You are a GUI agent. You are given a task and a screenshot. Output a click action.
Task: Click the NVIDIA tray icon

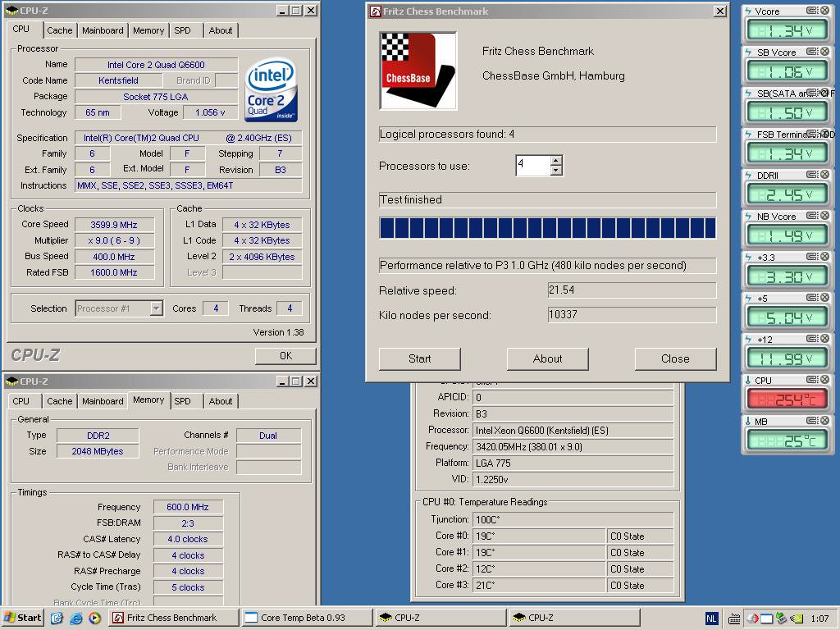pyautogui.click(x=797, y=619)
